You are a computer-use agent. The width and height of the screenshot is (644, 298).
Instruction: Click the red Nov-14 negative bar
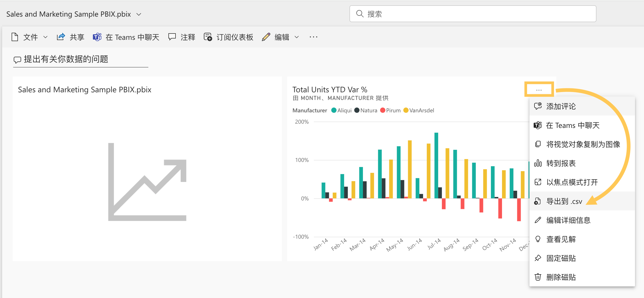[519, 210]
